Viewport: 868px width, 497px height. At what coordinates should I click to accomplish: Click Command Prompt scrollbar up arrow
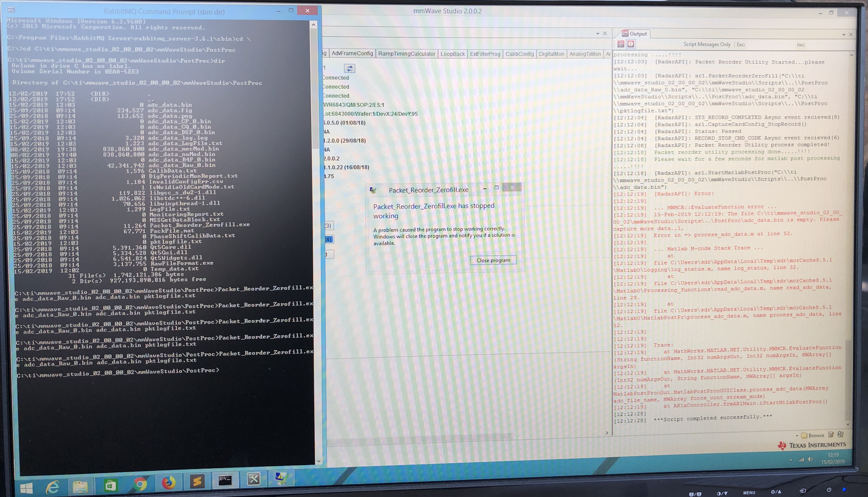tap(313, 25)
